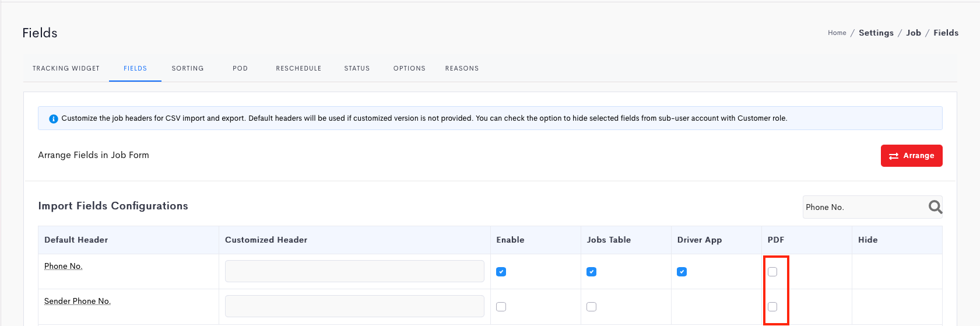Click the blue info icon in banner
980x326 pixels.
coord(54,118)
